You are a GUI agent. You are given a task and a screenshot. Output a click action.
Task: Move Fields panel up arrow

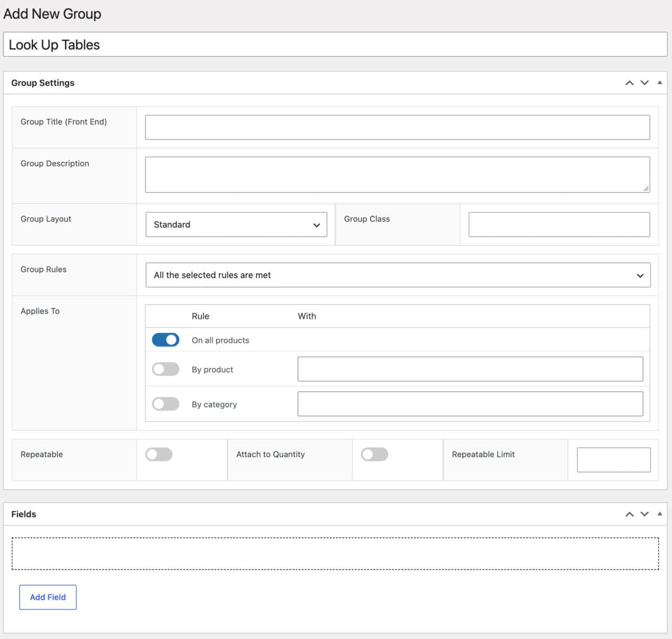629,514
